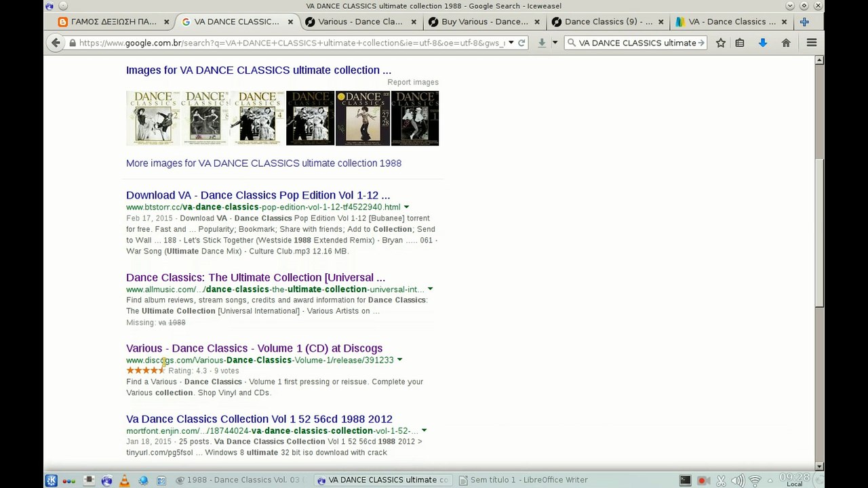This screenshot has width=868, height=488.
Task: Expand the discogs.com result options arrow
Action: [399, 360]
